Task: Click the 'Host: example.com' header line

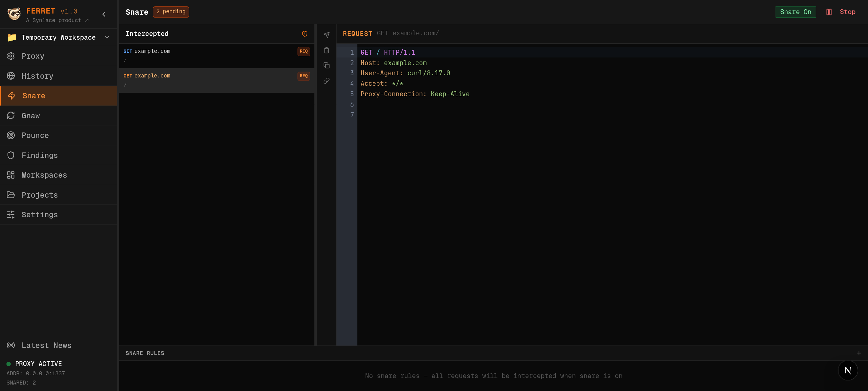Action: 394,63
